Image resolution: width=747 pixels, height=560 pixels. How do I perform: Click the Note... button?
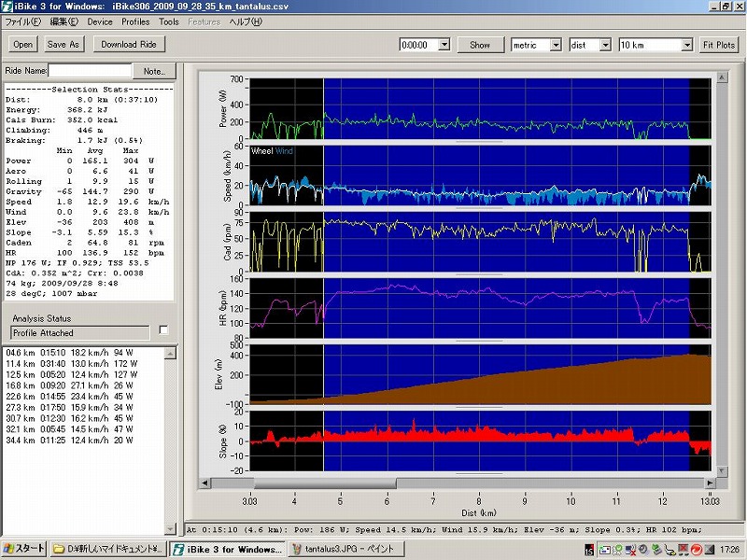pyautogui.click(x=154, y=71)
